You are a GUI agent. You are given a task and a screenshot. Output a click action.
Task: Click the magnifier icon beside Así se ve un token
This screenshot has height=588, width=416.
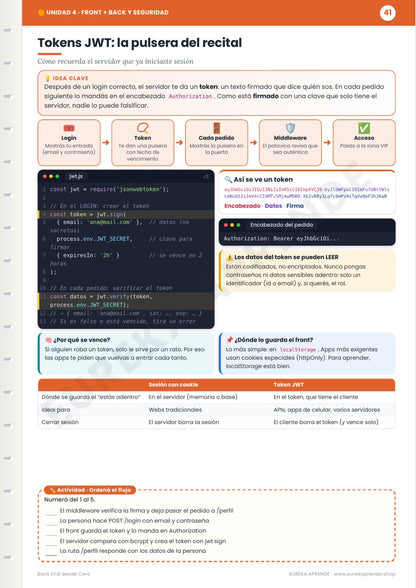tap(228, 179)
